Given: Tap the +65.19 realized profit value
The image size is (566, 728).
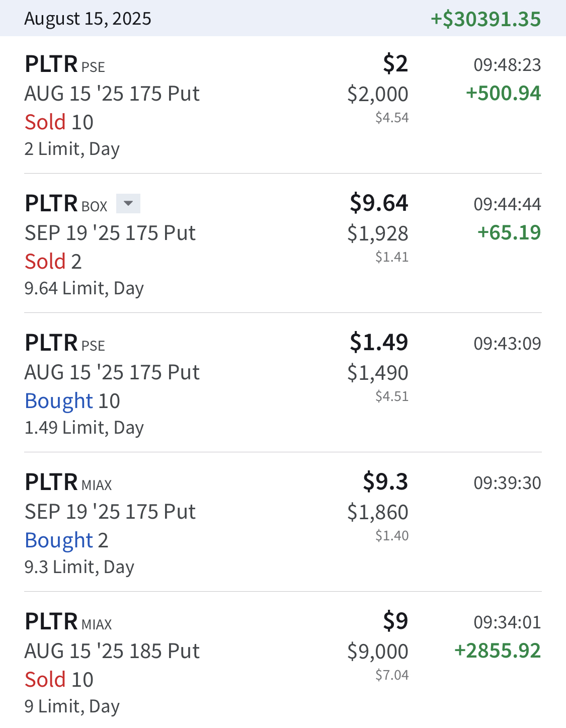Looking at the screenshot, I should [x=509, y=232].
